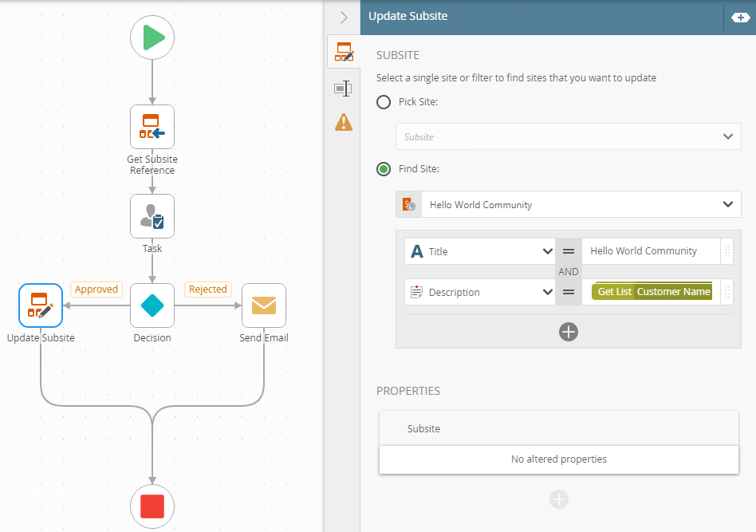Click the drag handle of Title row

point(727,251)
